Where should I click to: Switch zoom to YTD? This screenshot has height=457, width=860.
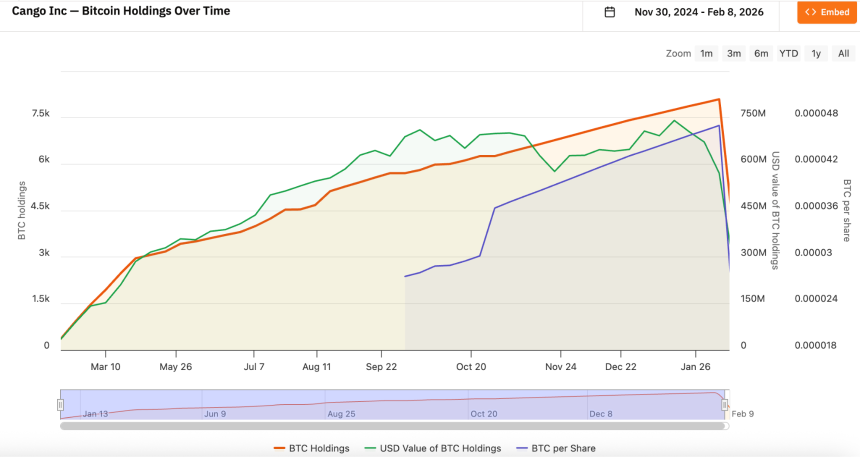point(789,53)
